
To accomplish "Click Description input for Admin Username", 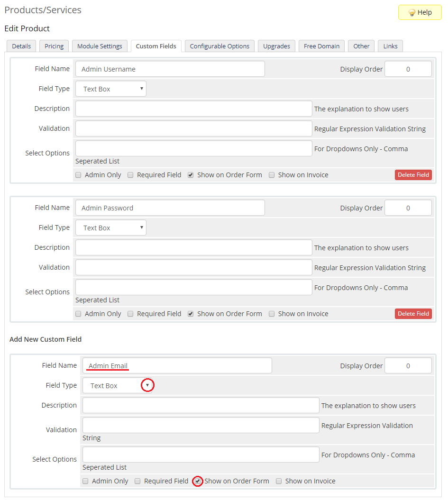I will coord(193,109).
